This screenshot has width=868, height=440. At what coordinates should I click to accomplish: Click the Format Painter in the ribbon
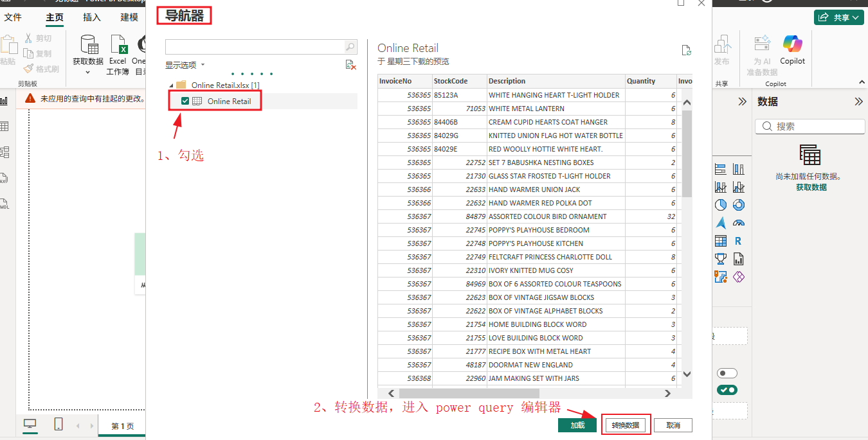(41, 69)
